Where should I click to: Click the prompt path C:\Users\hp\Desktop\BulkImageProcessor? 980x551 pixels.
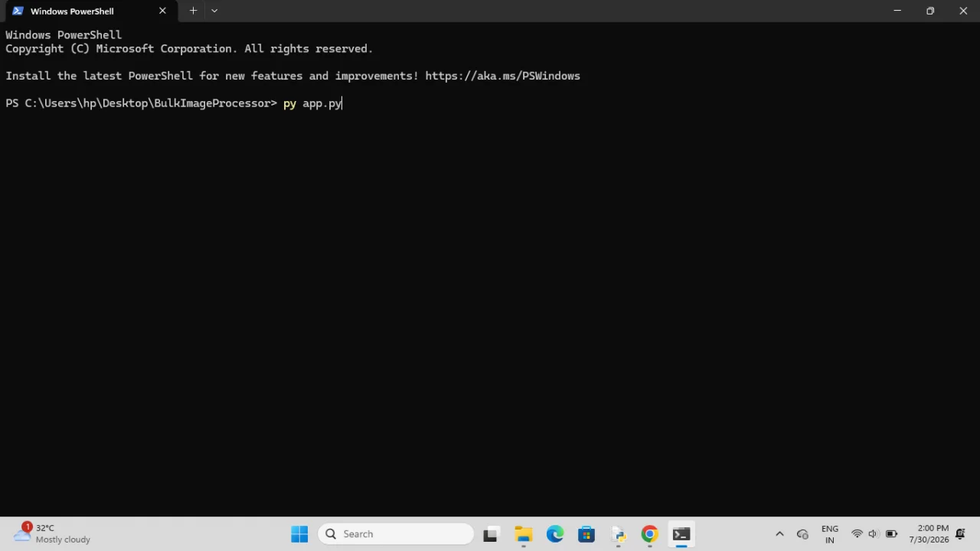[x=148, y=103]
